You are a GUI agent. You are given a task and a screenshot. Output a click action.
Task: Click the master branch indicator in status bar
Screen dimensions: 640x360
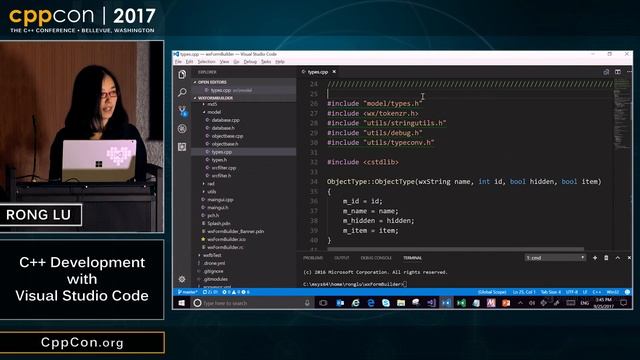tap(188, 292)
